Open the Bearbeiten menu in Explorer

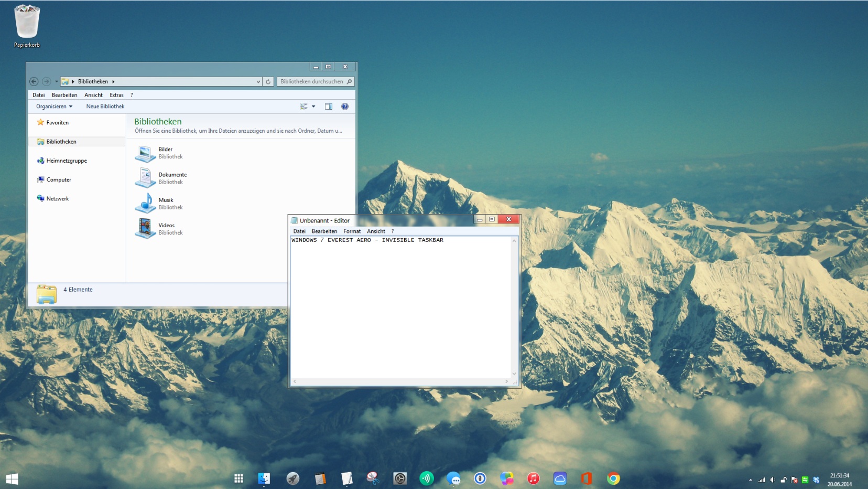pos(64,95)
